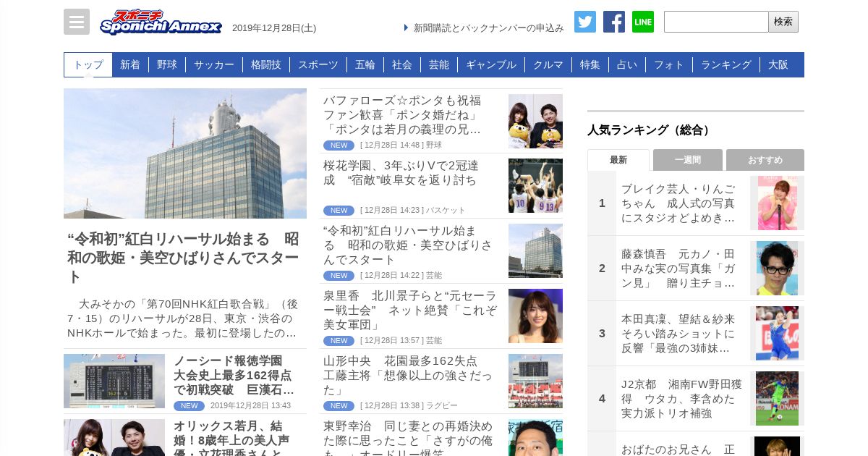Screen dimensions: 868x456
Task: Focus the header search input field
Action: point(716,22)
